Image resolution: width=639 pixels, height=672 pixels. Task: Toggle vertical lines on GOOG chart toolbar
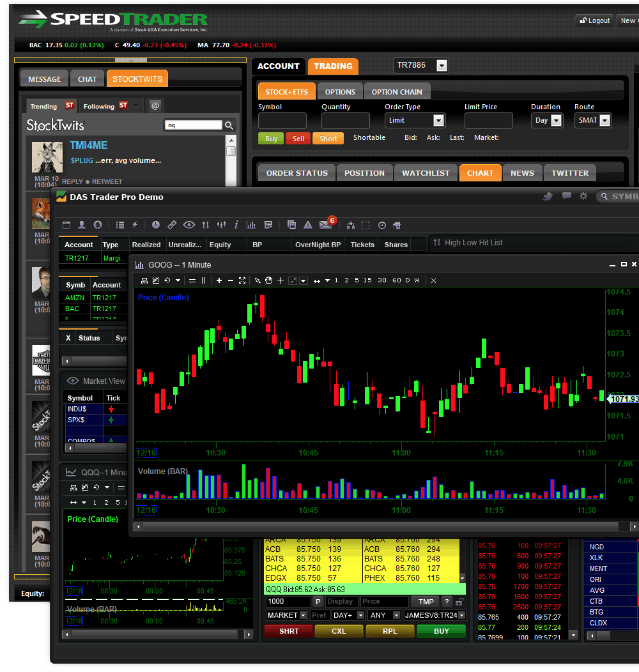pyautogui.click(x=203, y=280)
